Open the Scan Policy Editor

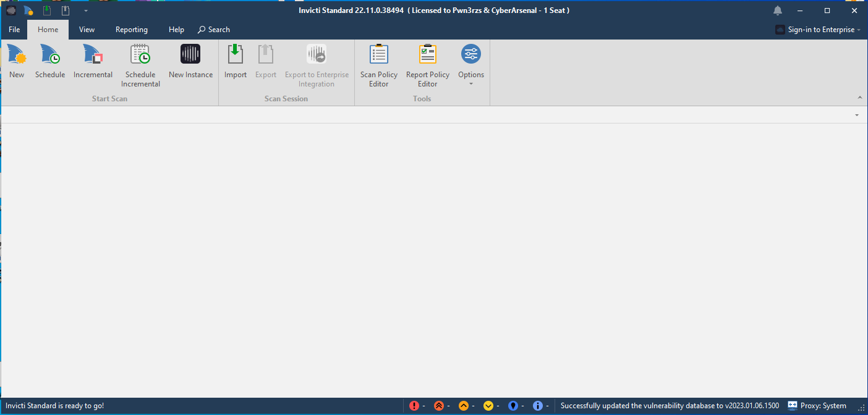click(378, 65)
